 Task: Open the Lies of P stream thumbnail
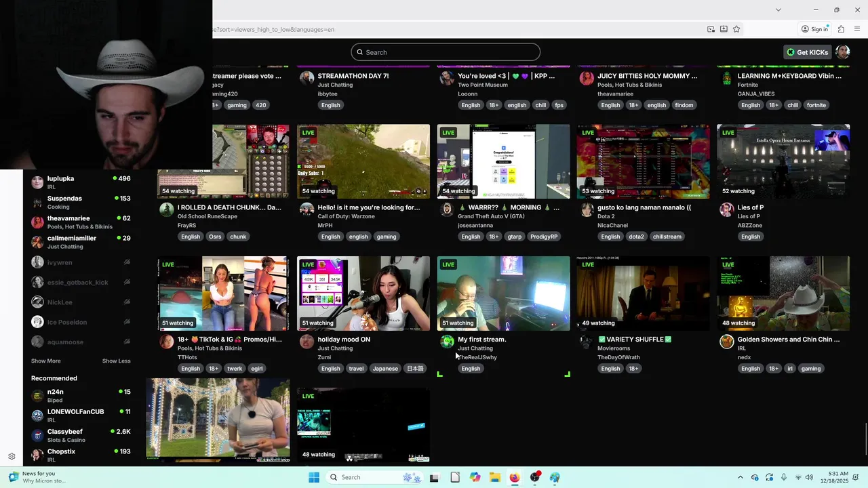783,161
